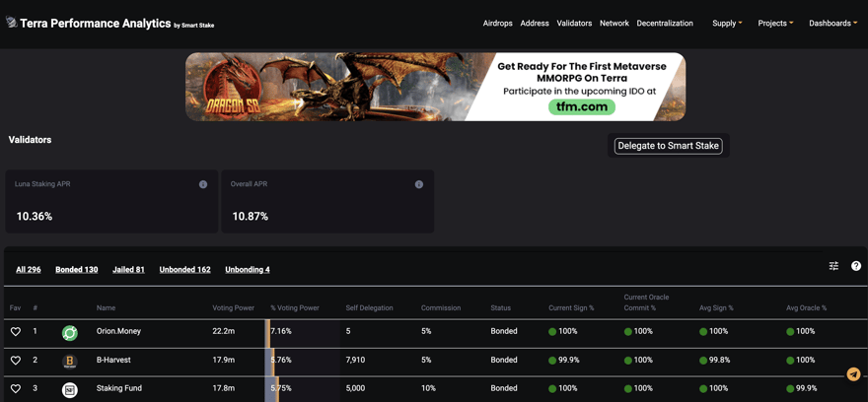Image resolution: width=868 pixels, height=402 pixels.
Task: Expand the Dashboards dropdown menu
Action: [x=833, y=24]
